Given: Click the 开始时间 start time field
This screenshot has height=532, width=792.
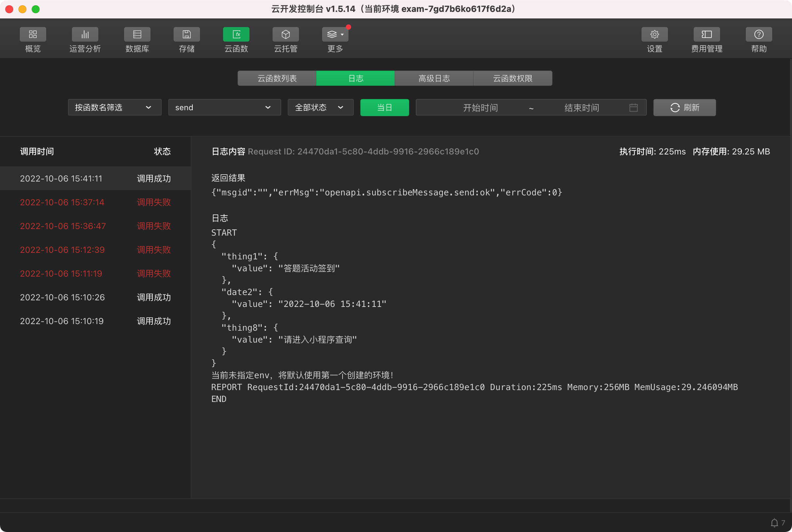Looking at the screenshot, I should 480,108.
